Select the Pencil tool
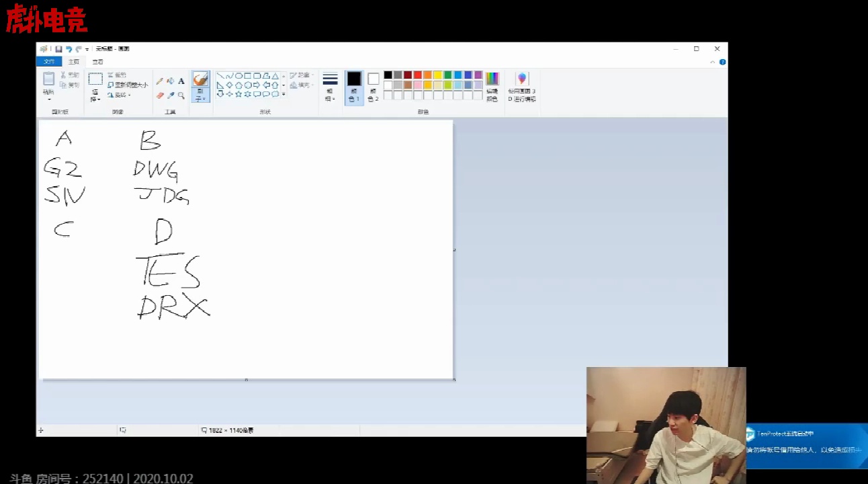 point(160,81)
